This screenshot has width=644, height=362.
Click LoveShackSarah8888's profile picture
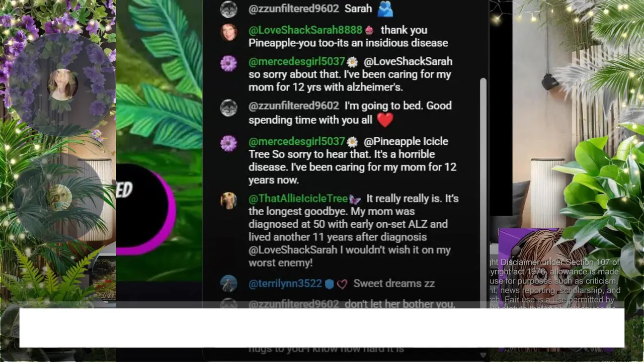point(229,32)
